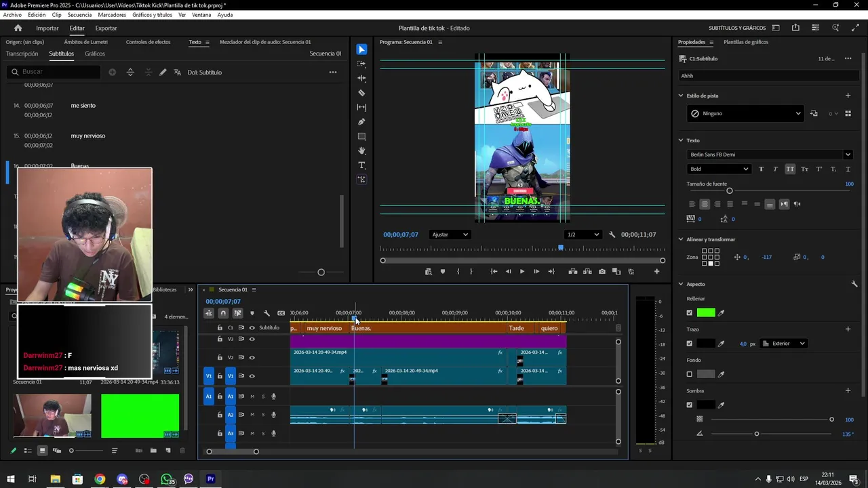Pick fill color with eyedropper
868x488 pixels.
point(722,312)
